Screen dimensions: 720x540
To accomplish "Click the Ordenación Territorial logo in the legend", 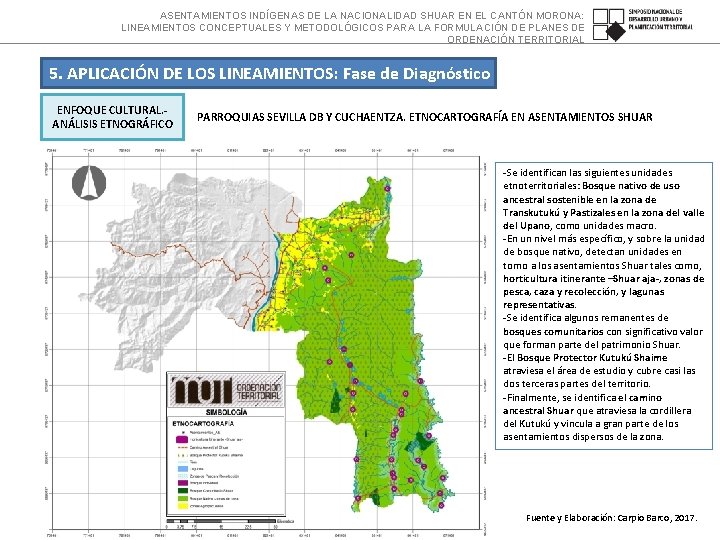I will pos(226,390).
